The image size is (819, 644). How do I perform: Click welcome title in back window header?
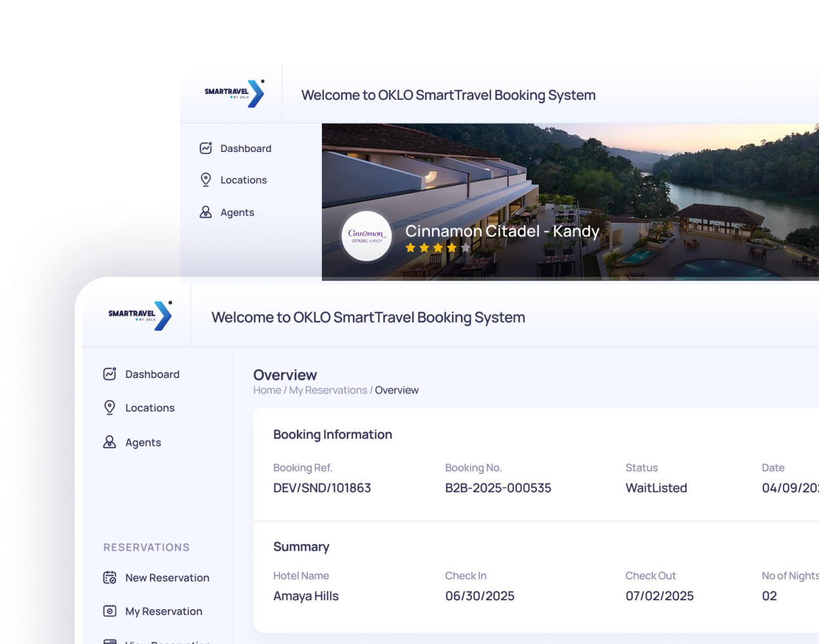click(x=448, y=95)
